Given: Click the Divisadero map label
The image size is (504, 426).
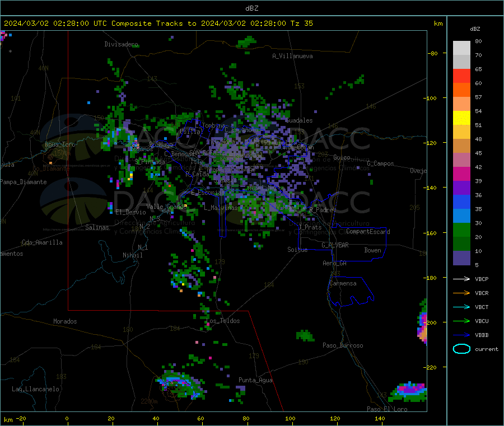Looking at the screenshot, I should (121, 44).
